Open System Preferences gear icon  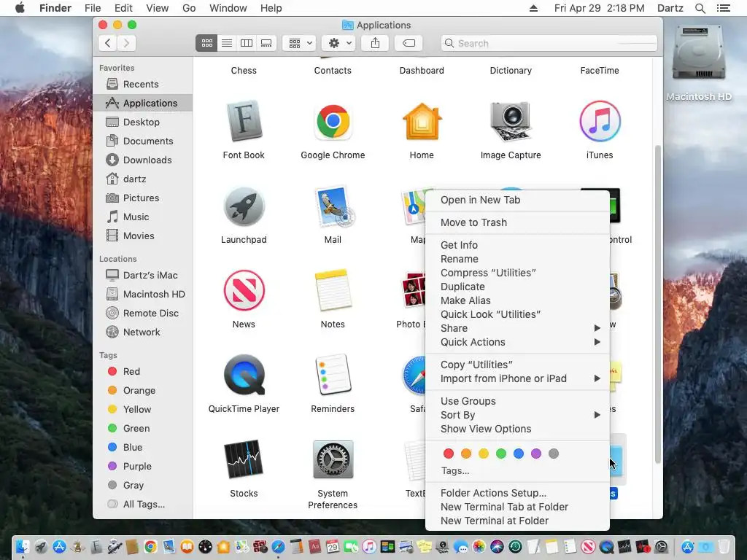333,459
